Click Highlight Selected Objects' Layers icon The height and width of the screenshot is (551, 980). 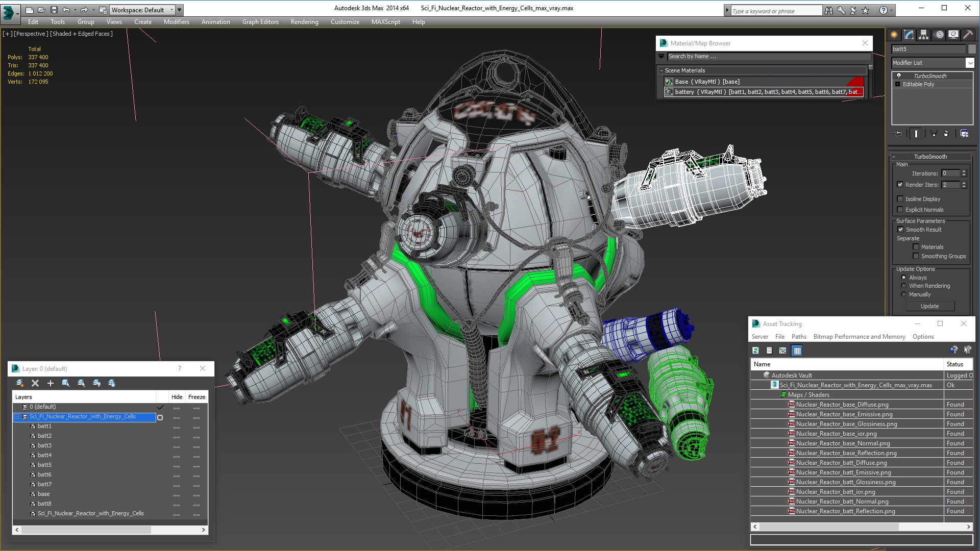pyautogui.click(x=81, y=383)
